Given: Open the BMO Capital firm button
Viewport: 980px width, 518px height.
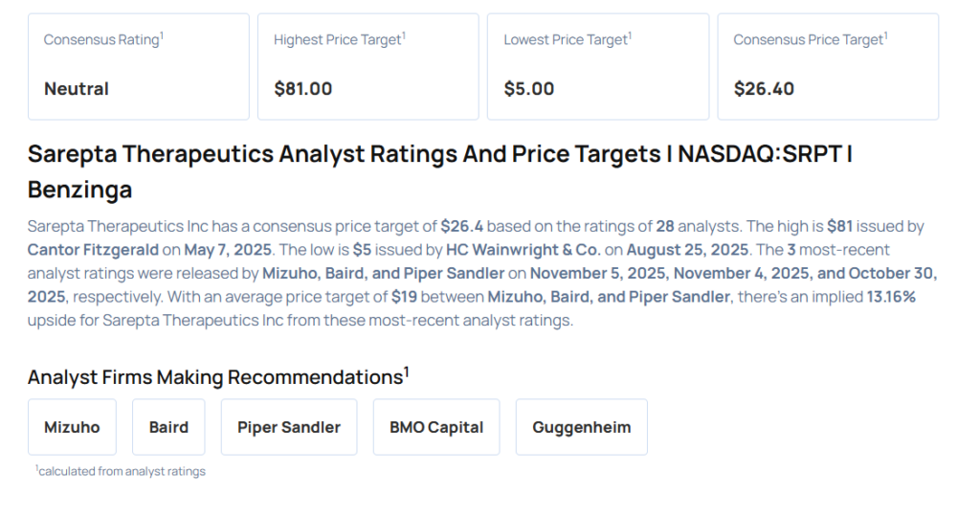Looking at the screenshot, I should point(436,427).
